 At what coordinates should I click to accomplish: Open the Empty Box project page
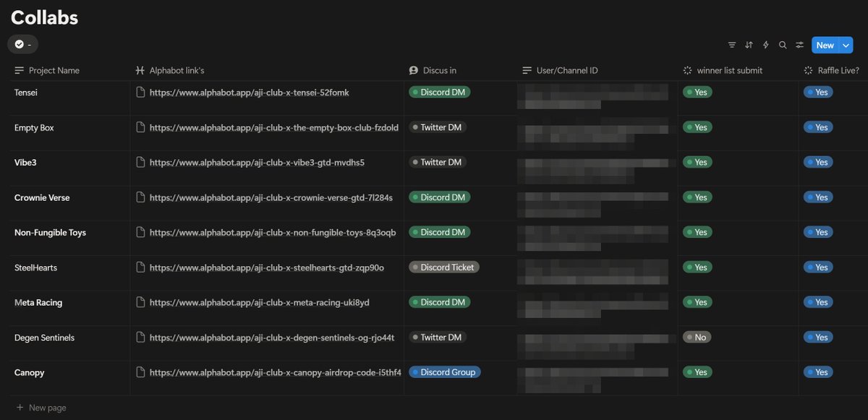(34, 128)
